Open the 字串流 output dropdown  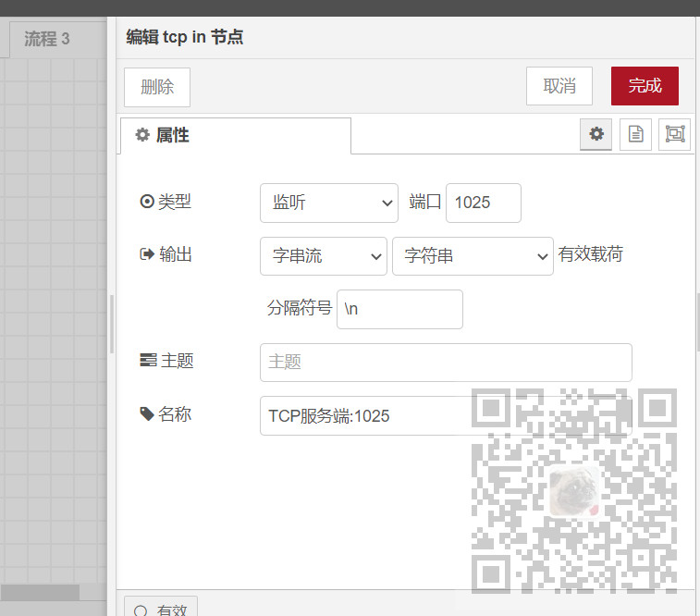pyautogui.click(x=324, y=256)
